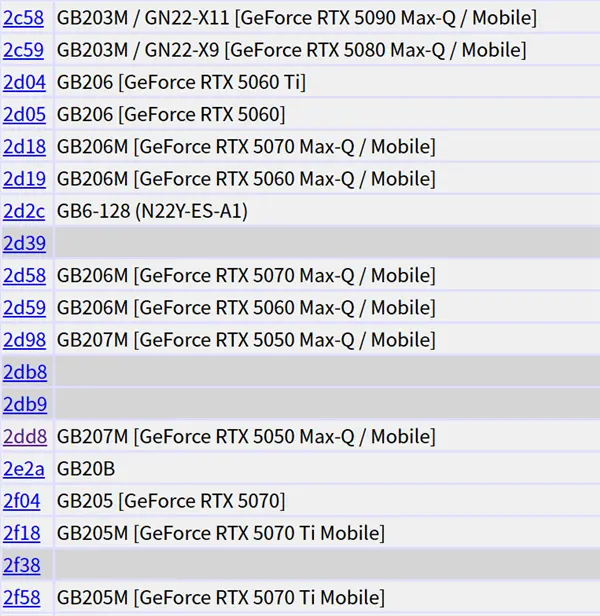Click the RTX 5060 Max-Q name beside 2d59

(x=246, y=308)
